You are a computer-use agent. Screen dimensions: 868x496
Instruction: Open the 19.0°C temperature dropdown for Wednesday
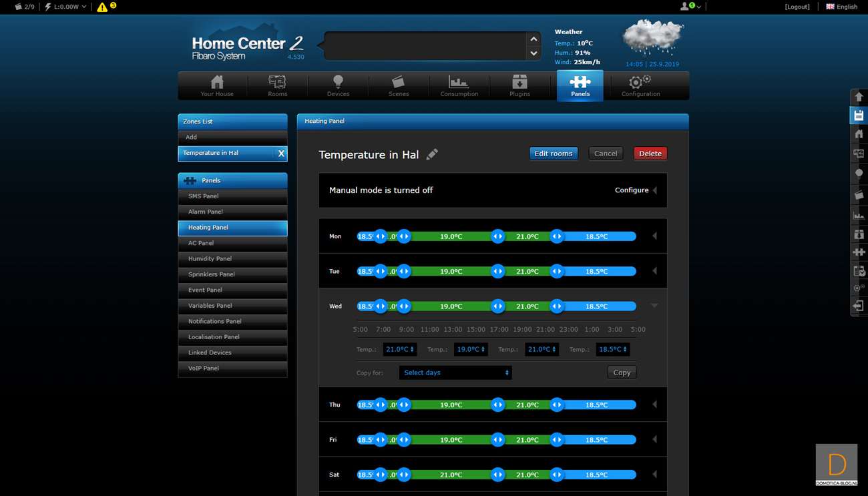(471, 349)
